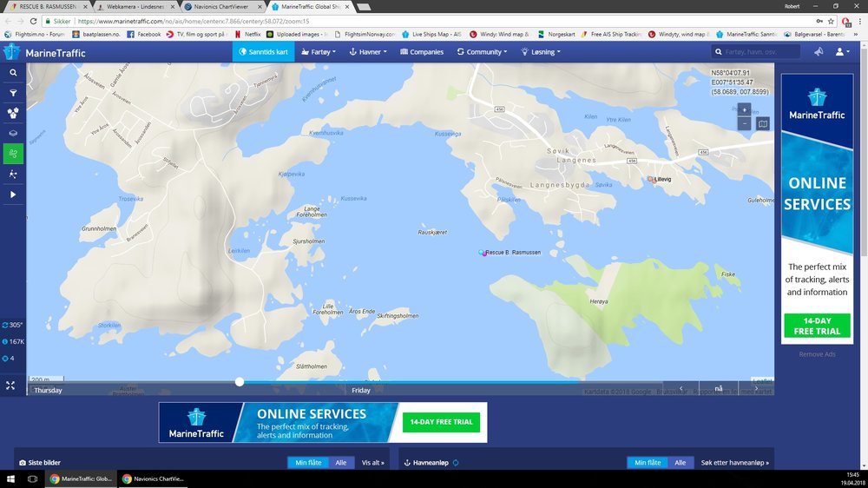Jump to Thursday on the timeline
This screenshot has height=488, width=868.
48,391
